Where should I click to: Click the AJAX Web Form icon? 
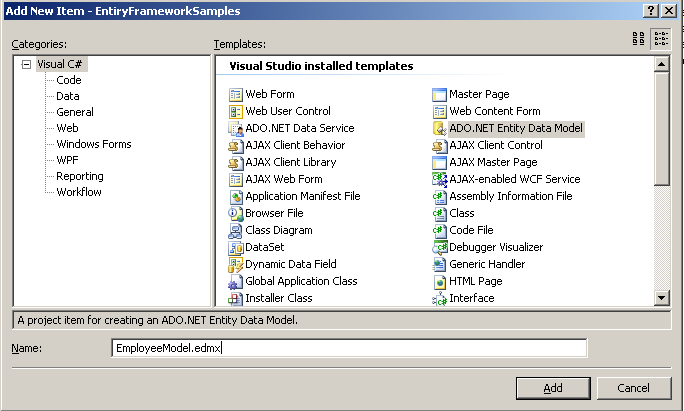[236, 180]
